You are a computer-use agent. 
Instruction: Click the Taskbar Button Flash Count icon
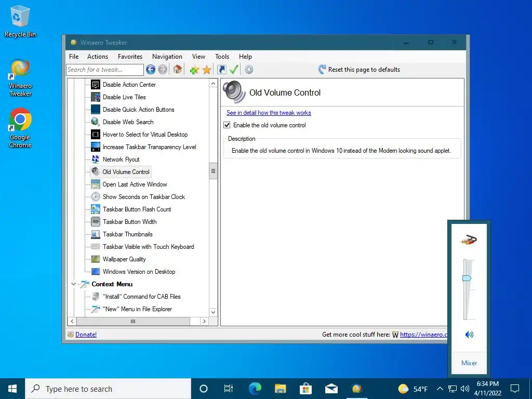(x=96, y=209)
